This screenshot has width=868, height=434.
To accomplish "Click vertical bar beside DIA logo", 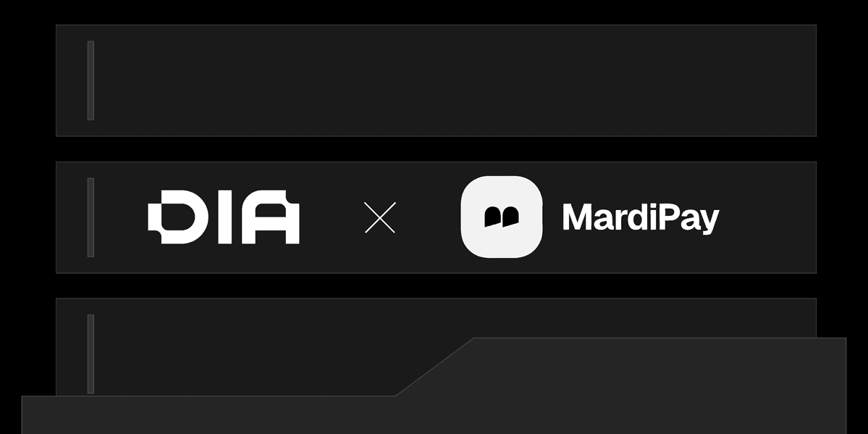I will (x=90, y=217).
